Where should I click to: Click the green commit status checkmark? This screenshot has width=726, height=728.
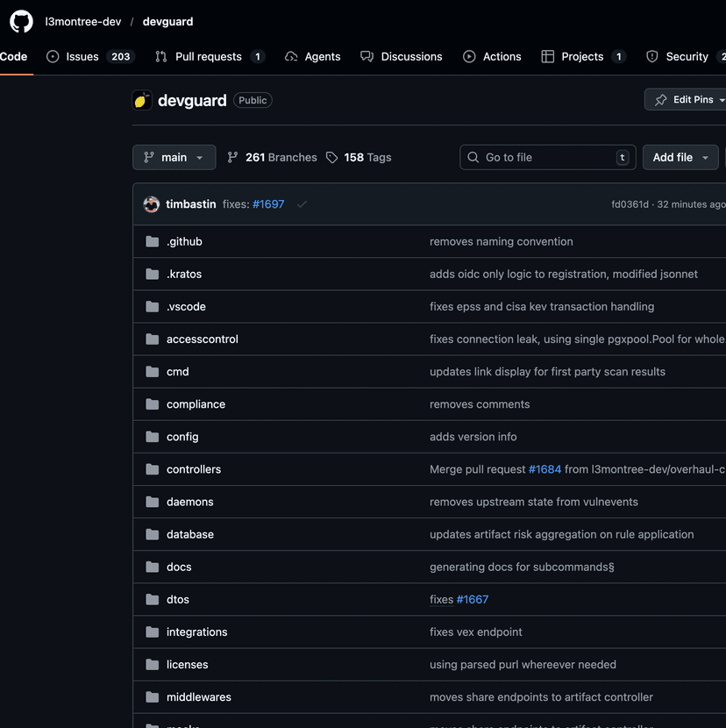tap(302, 203)
